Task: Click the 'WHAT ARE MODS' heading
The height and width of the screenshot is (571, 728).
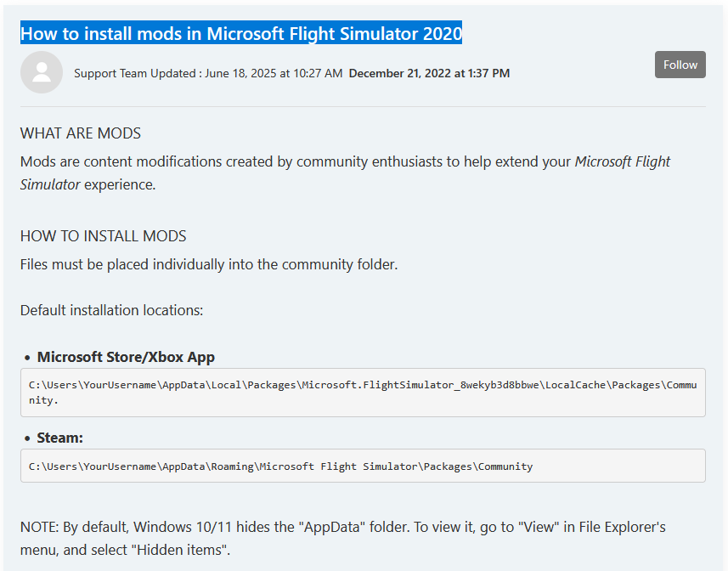Action: coord(81,133)
